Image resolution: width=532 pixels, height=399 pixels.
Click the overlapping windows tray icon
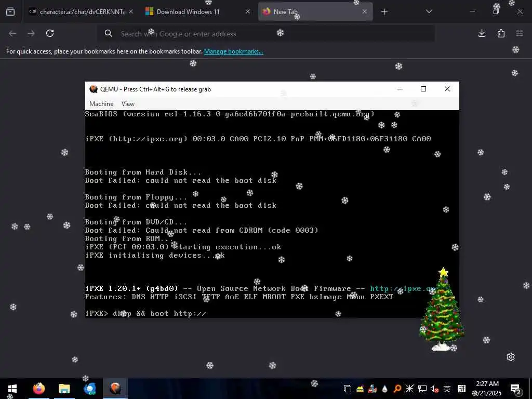[x=347, y=389]
